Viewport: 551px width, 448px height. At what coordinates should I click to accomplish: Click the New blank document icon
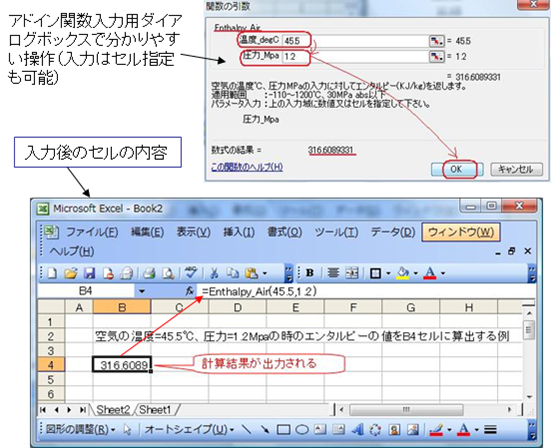(x=52, y=273)
